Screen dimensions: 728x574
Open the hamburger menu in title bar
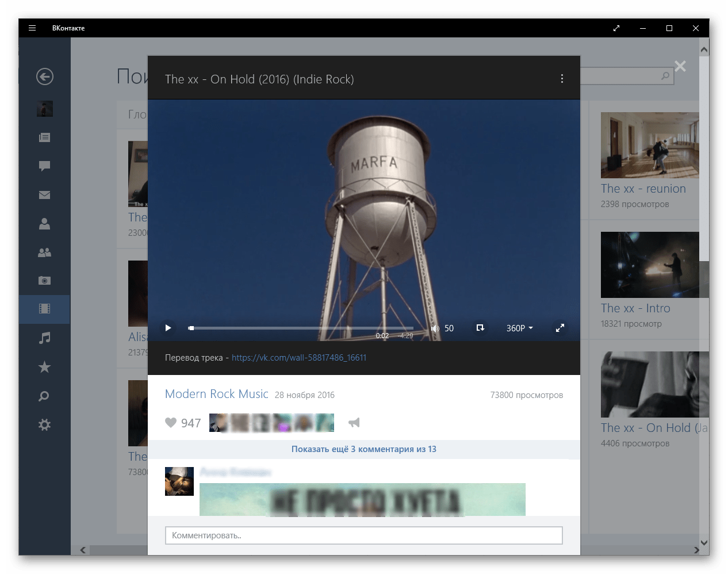(x=32, y=28)
